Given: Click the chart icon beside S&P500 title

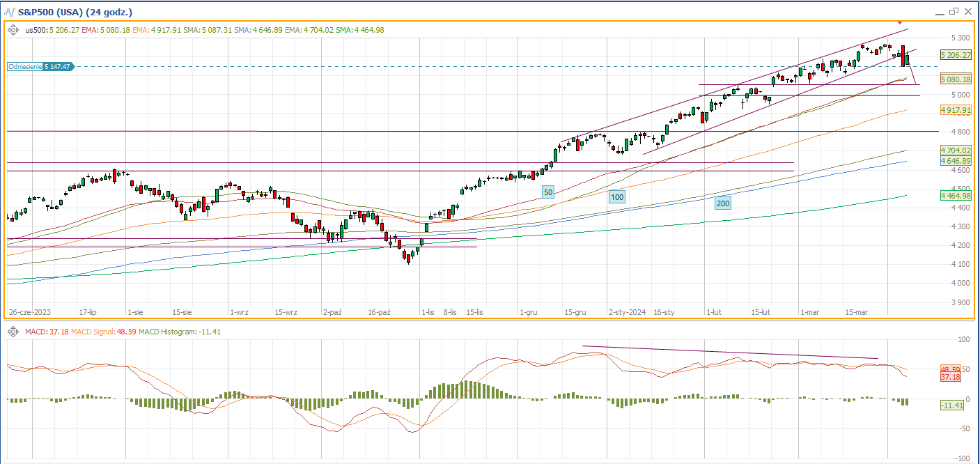Looking at the screenshot, I should (8, 13).
